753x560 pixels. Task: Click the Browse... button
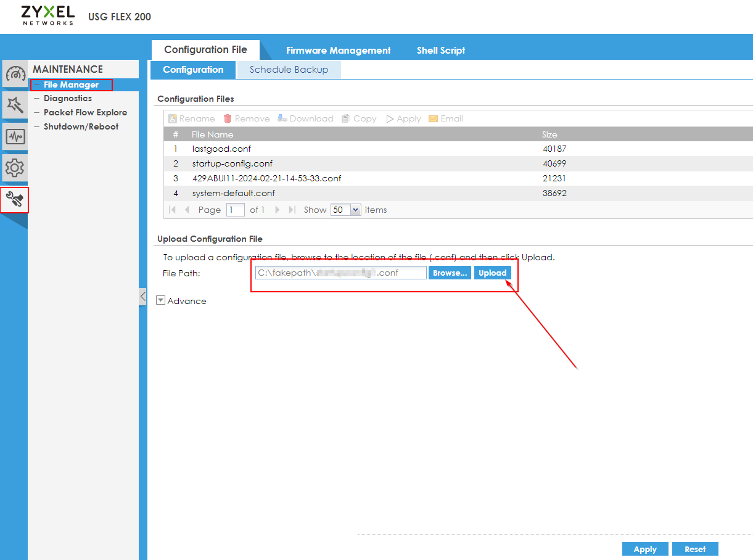(x=450, y=273)
